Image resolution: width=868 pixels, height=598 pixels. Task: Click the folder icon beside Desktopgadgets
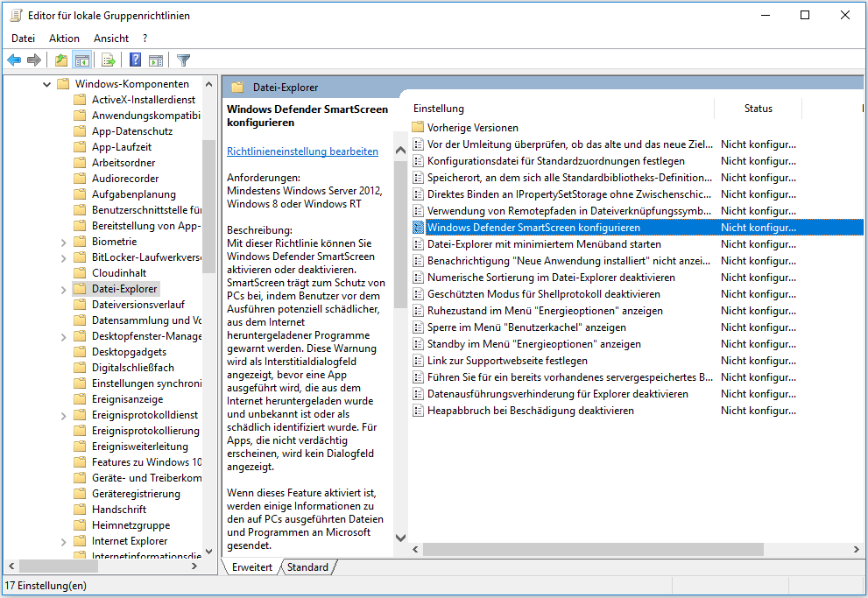coord(81,352)
